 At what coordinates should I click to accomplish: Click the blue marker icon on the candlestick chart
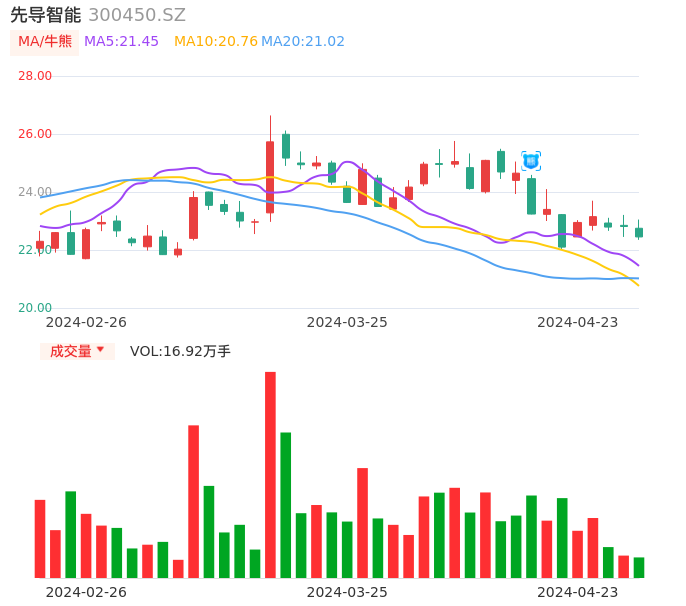[531, 161]
